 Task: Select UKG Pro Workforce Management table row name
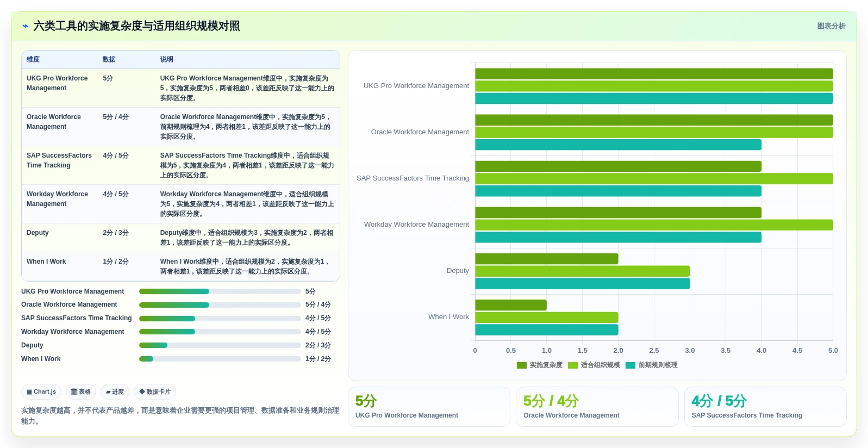[57, 83]
